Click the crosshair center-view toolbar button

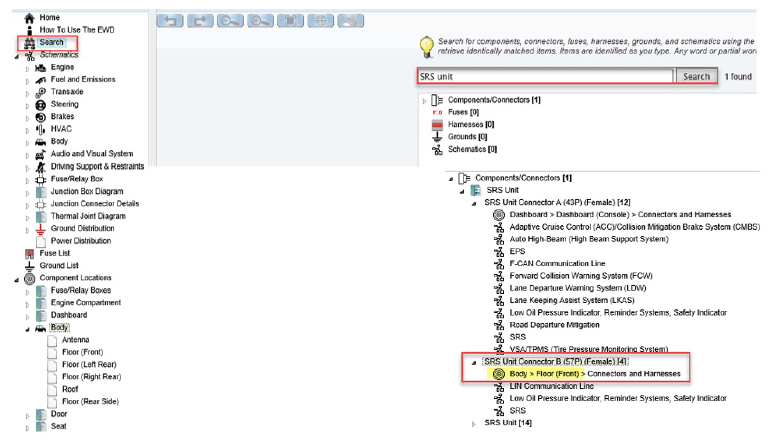320,21
